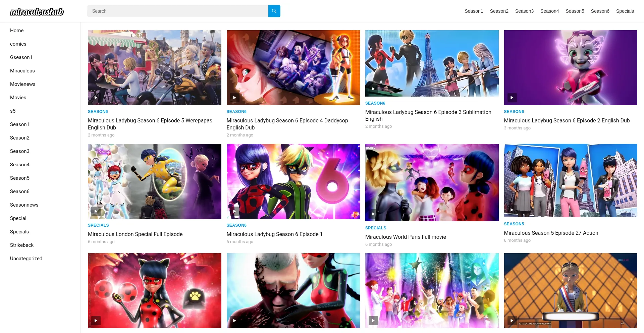
Task: Open the London Special thumbnail
Action: pyautogui.click(x=155, y=181)
